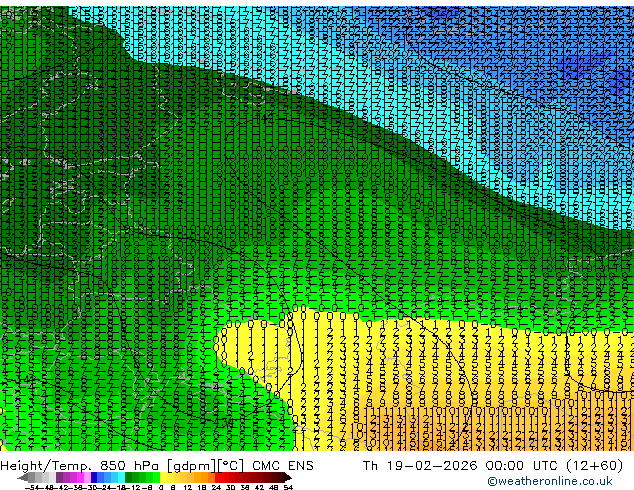This screenshot has height=490, width=634.
Task: Click the gray left arrow end of legend
Action: pos(23,477)
